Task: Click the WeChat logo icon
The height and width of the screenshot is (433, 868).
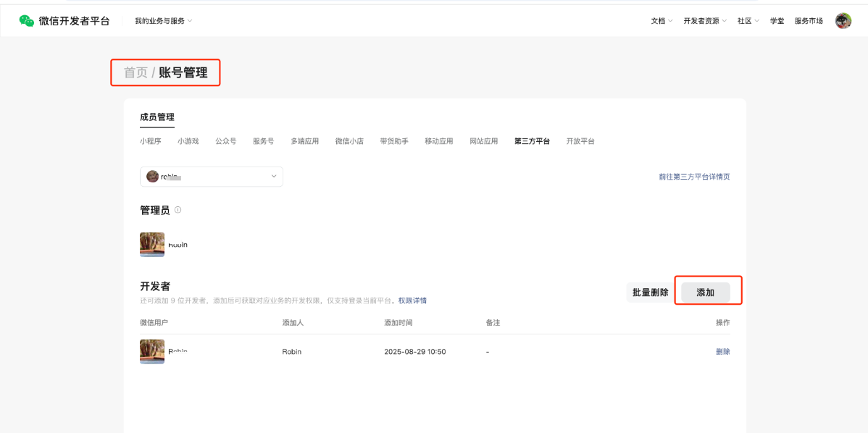Action: coord(27,21)
